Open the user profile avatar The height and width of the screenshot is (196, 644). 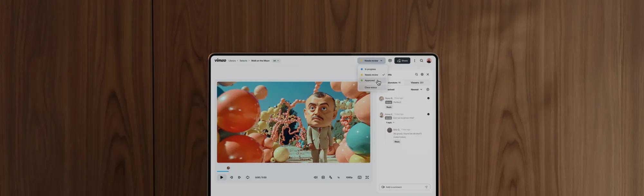[429, 61]
